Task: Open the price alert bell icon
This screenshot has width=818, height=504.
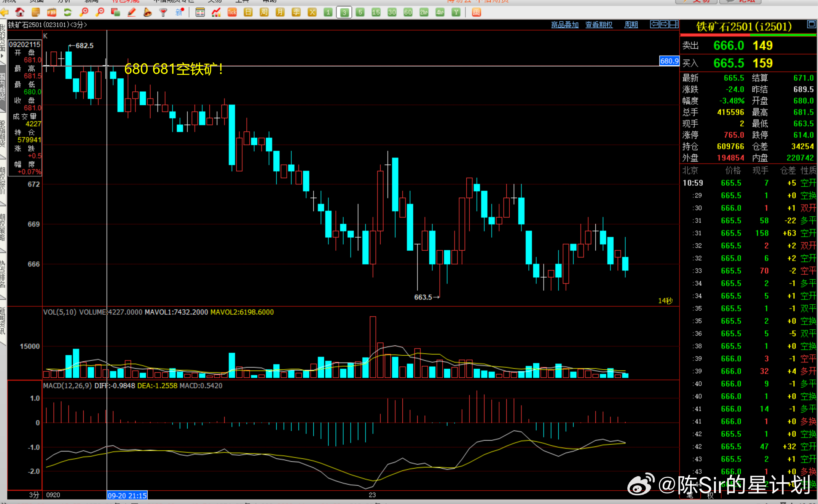Action: [x=148, y=12]
